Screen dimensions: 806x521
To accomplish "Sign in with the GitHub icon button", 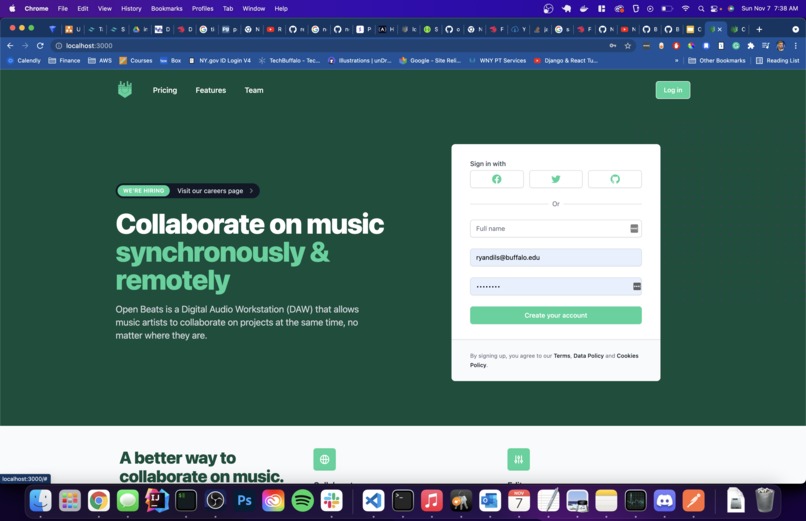I will (x=615, y=179).
